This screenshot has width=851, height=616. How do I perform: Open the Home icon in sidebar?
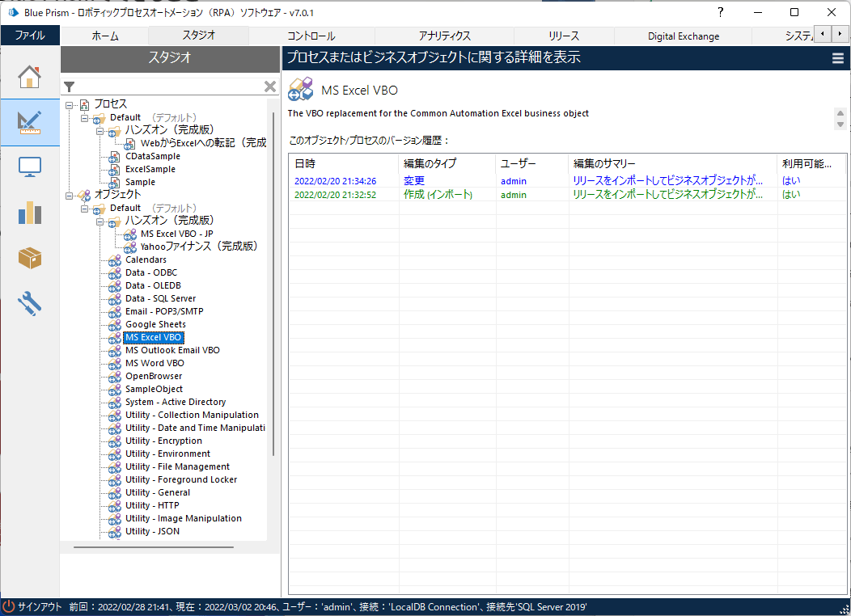(30, 76)
